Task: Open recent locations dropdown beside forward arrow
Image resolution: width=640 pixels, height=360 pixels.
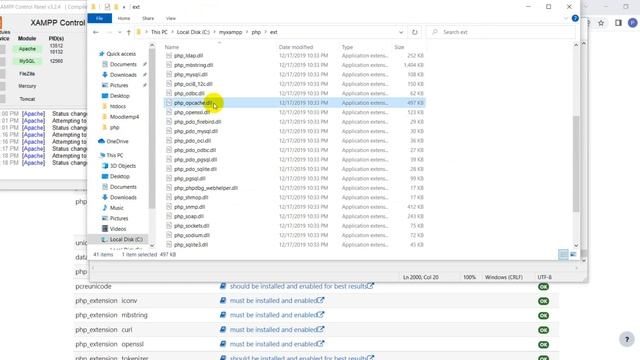Action: (x=119, y=32)
